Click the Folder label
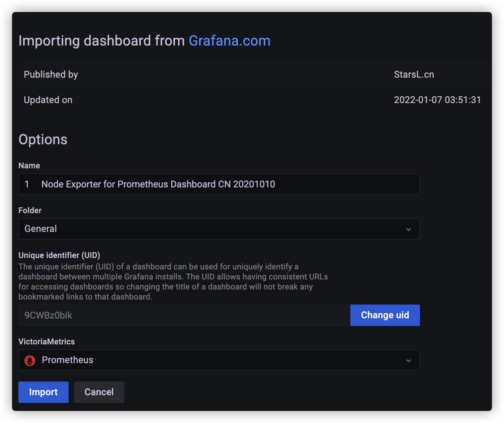This screenshot has width=504, height=423. 30,210
